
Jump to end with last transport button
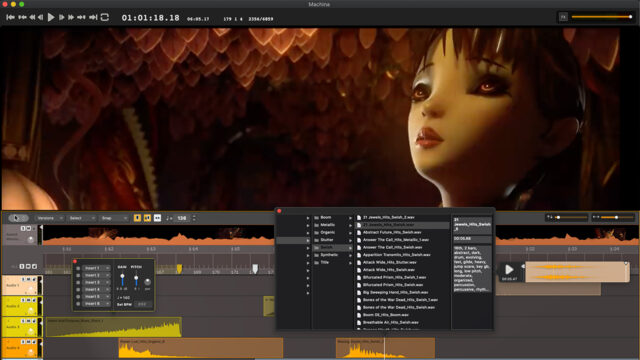(x=93, y=17)
